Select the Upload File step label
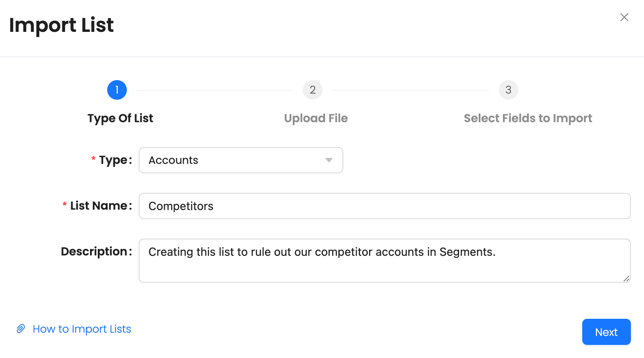Image resolution: width=644 pixels, height=358 pixels. (x=316, y=118)
